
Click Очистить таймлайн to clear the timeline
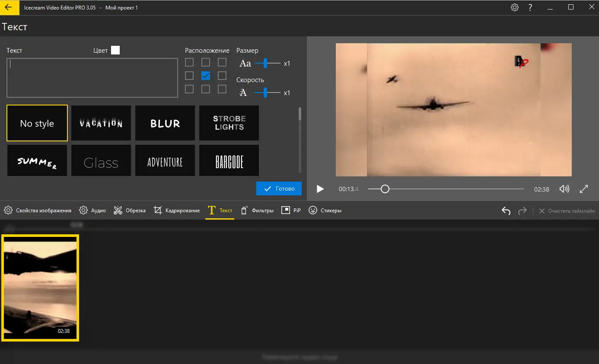[567, 211]
